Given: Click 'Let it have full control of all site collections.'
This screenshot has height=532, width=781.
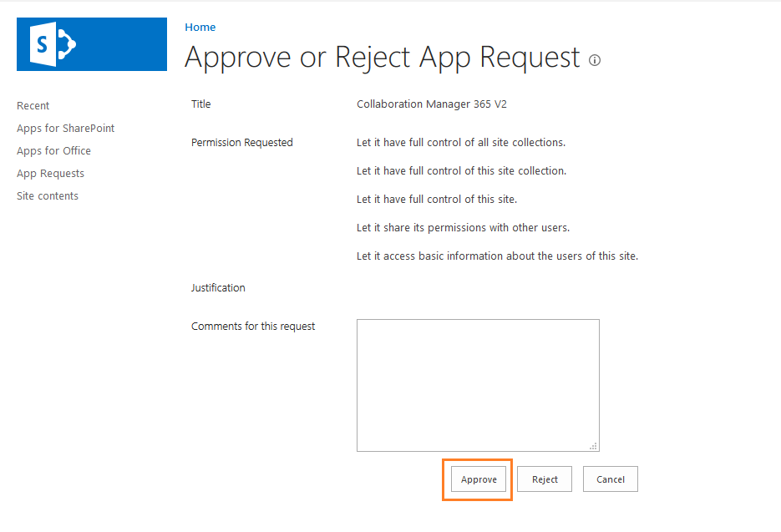Looking at the screenshot, I should (x=461, y=143).
